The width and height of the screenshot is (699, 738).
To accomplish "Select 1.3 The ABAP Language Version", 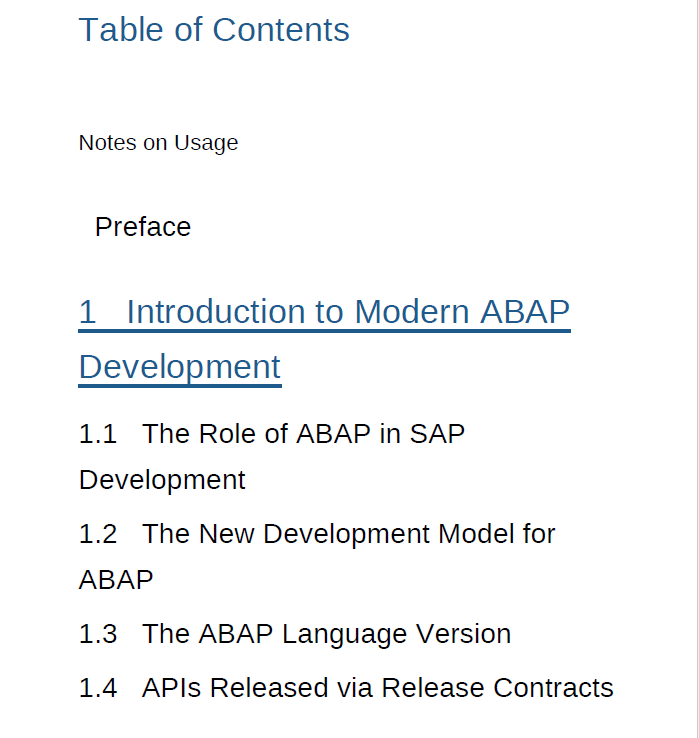I will point(295,634).
